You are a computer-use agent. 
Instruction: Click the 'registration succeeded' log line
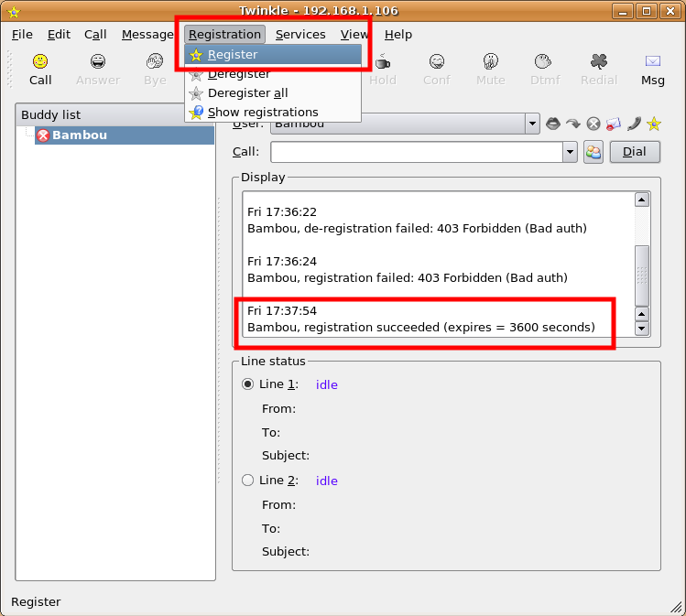pyautogui.click(x=421, y=328)
